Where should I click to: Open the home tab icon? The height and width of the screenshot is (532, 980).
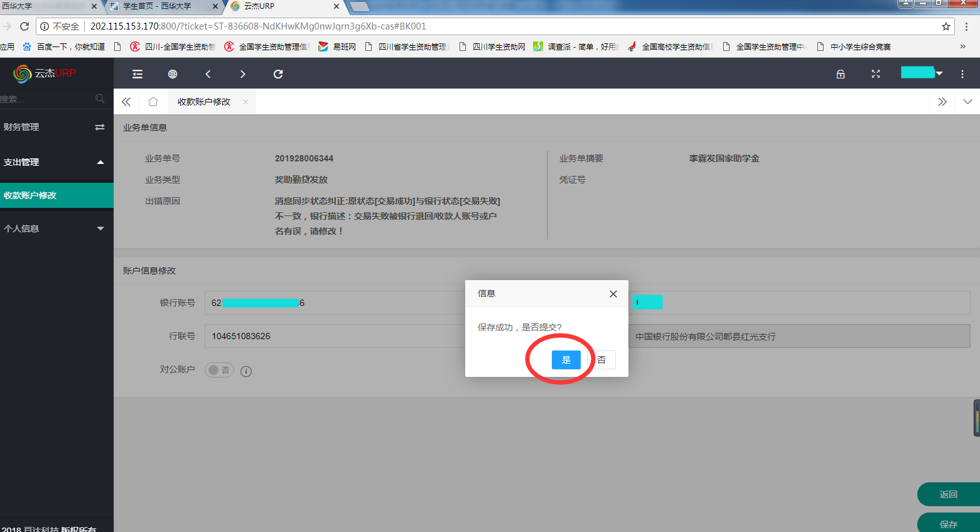pyautogui.click(x=153, y=102)
